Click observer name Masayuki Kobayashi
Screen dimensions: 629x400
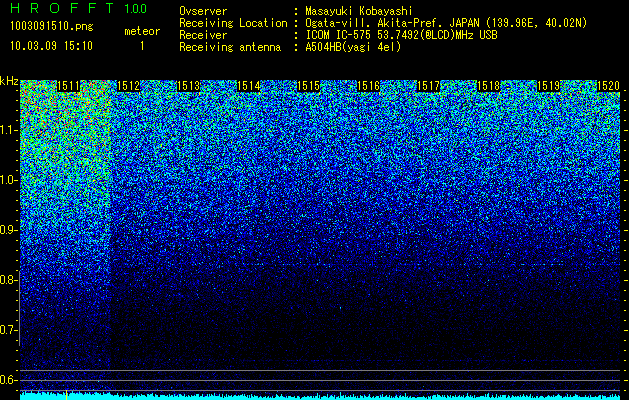click(359, 11)
